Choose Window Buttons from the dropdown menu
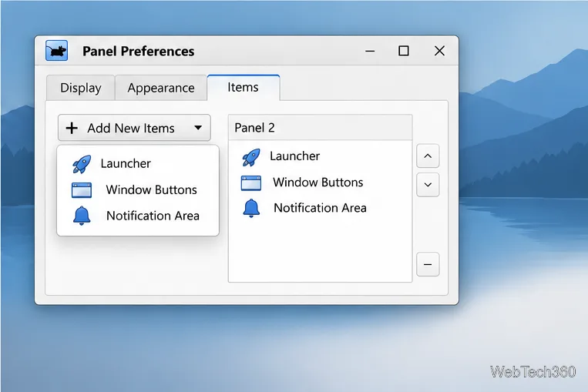Viewport: 588px width, 392px height. tap(138, 189)
